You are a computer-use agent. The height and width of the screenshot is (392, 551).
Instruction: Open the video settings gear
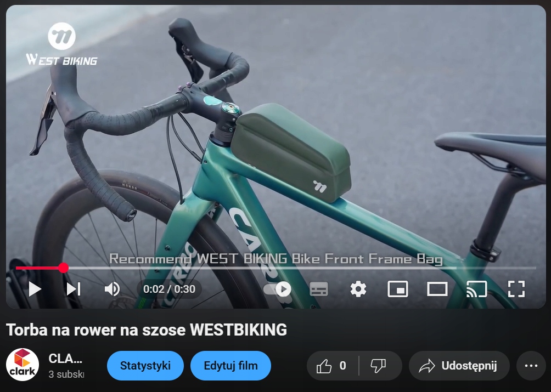[358, 289]
